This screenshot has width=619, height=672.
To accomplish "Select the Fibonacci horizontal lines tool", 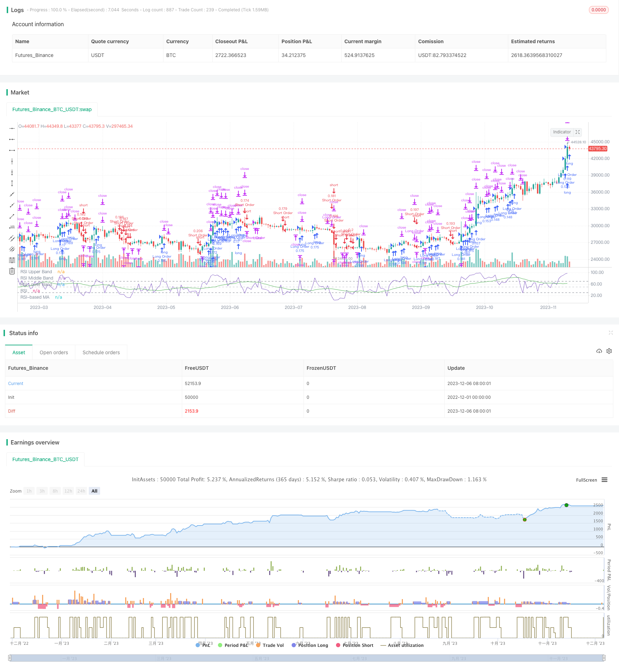I will point(12,260).
